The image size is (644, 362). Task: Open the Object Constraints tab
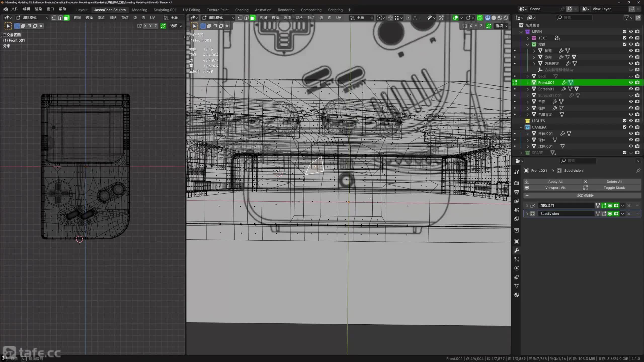click(x=516, y=277)
